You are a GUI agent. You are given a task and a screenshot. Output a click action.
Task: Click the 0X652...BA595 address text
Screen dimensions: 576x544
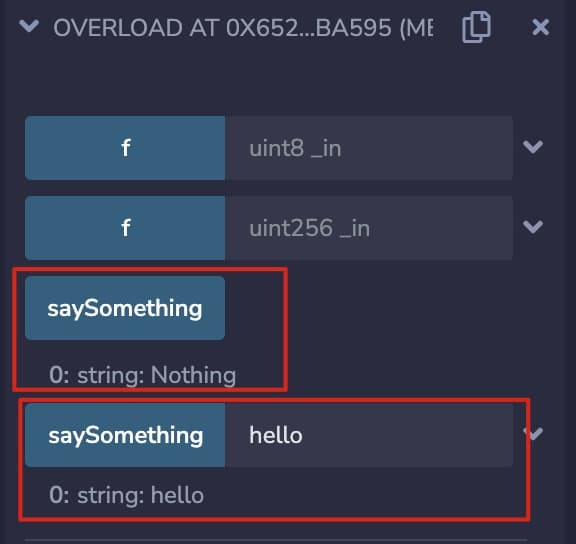click(x=309, y=28)
